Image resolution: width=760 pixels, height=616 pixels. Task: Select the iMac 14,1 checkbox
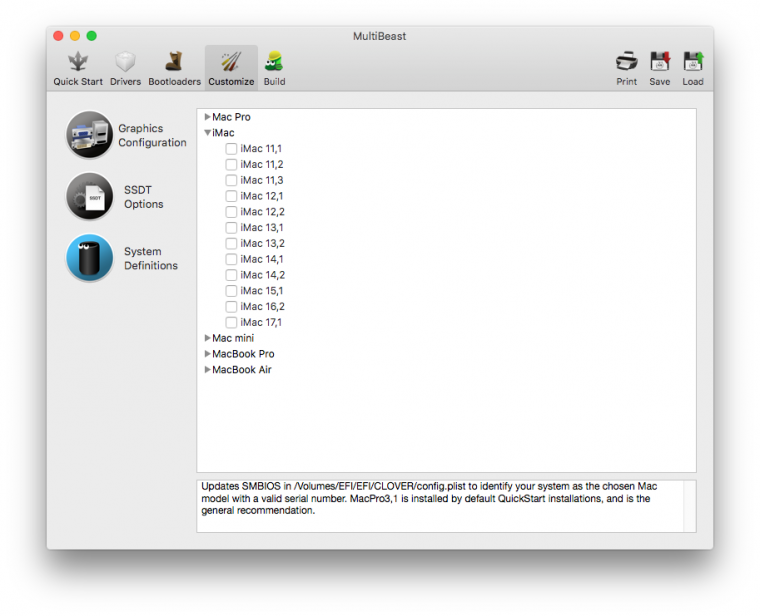click(231, 259)
